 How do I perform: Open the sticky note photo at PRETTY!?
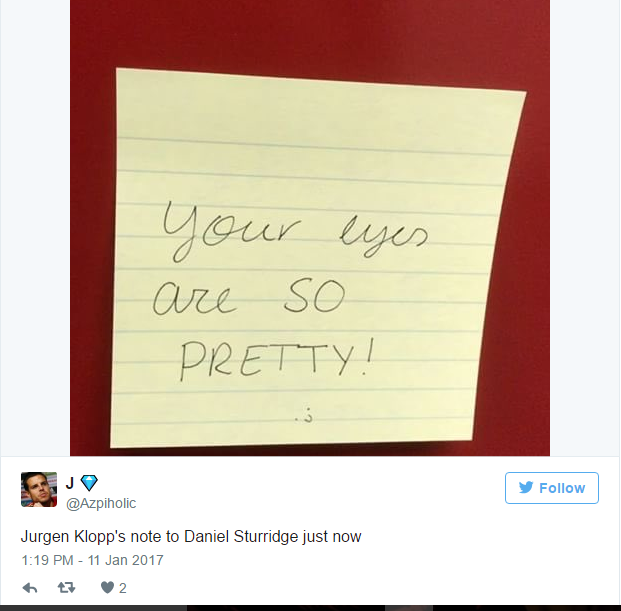click(x=277, y=360)
